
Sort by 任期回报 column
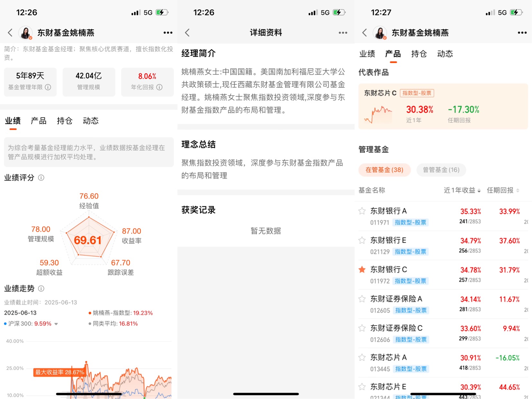503,190
